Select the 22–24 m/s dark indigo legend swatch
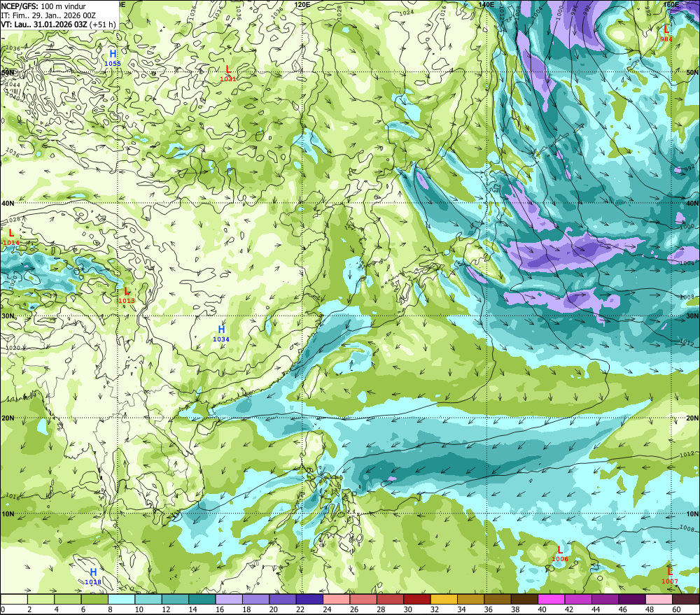 click(309, 599)
